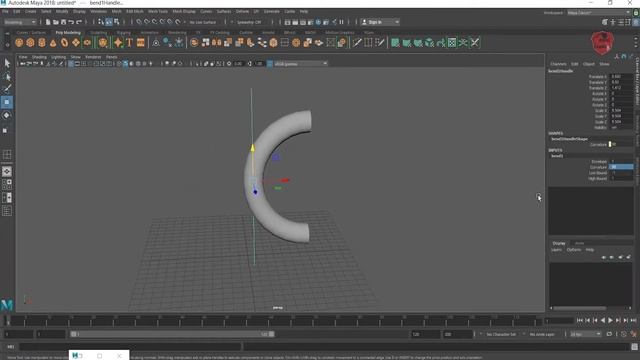Click the Translate X value field

(x=621, y=76)
